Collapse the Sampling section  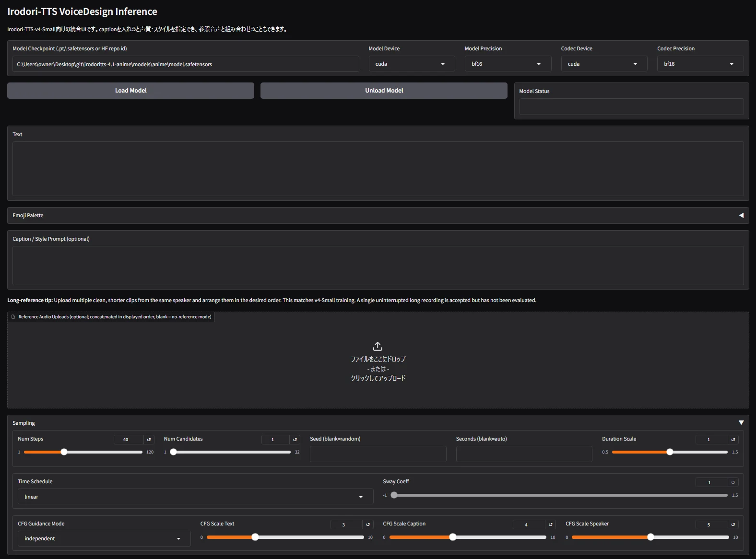(741, 422)
